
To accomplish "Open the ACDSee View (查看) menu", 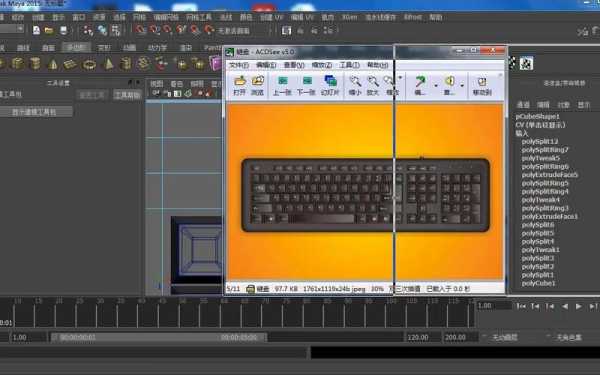I will point(294,65).
